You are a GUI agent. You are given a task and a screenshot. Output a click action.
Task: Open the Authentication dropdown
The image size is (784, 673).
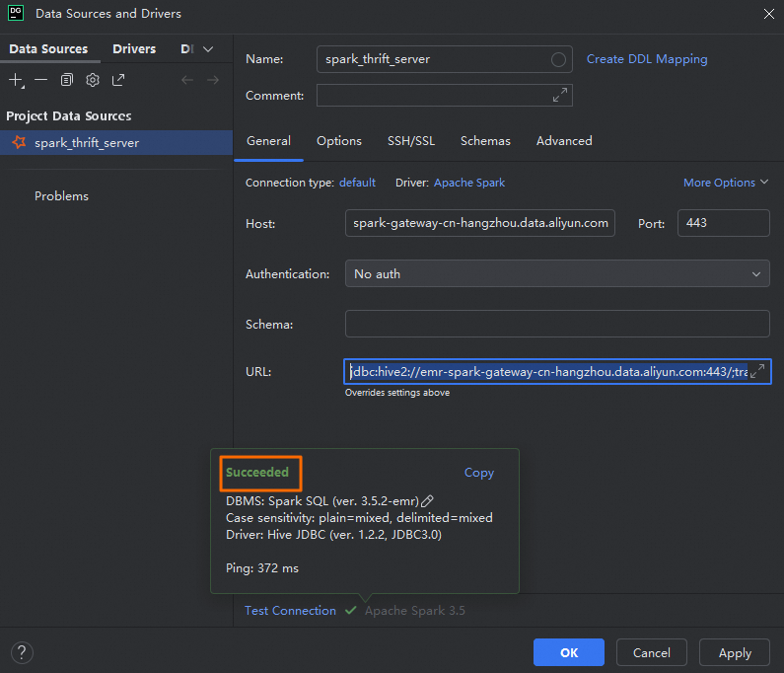[x=557, y=273]
